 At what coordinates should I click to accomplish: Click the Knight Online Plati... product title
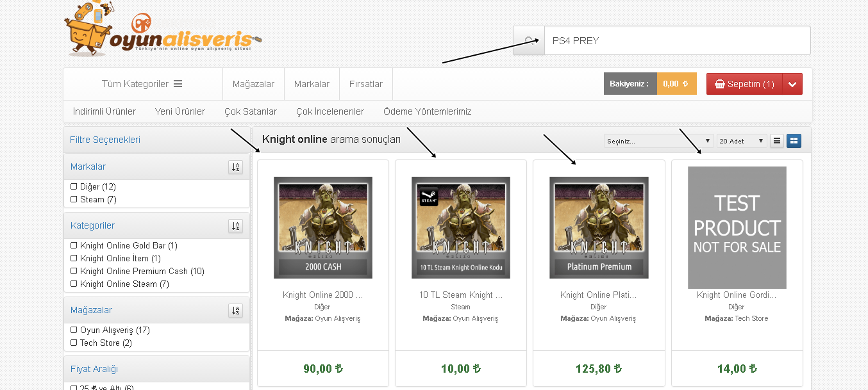(x=599, y=295)
